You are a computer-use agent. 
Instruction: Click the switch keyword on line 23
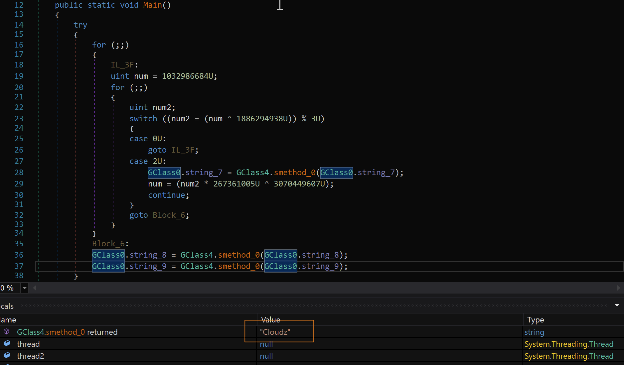143,118
